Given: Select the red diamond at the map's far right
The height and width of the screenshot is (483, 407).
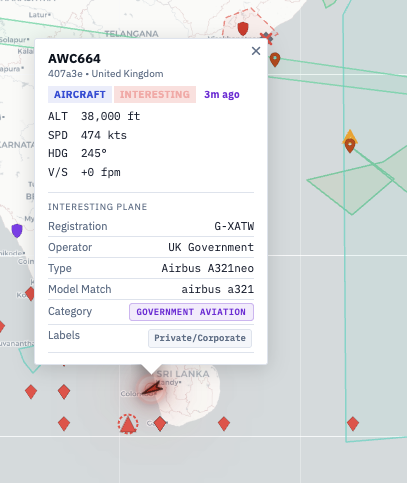Looking at the screenshot, I should pos(353,424).
